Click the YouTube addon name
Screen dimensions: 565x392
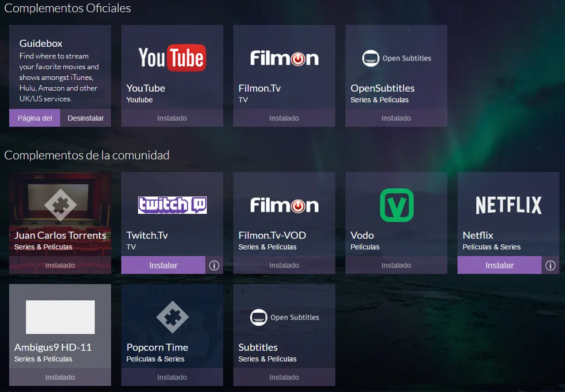click(146, 88)
